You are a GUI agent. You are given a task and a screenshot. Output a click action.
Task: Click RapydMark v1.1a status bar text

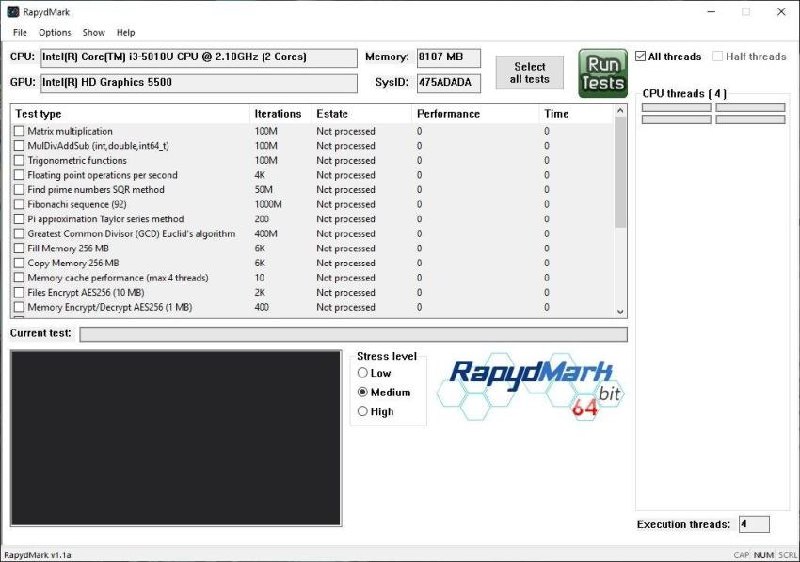38,555
